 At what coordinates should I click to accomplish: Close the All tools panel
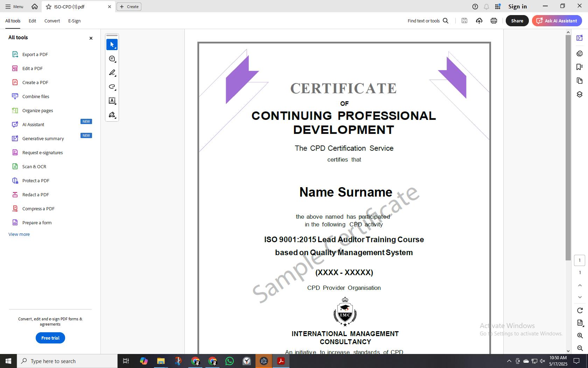[91, 38]
